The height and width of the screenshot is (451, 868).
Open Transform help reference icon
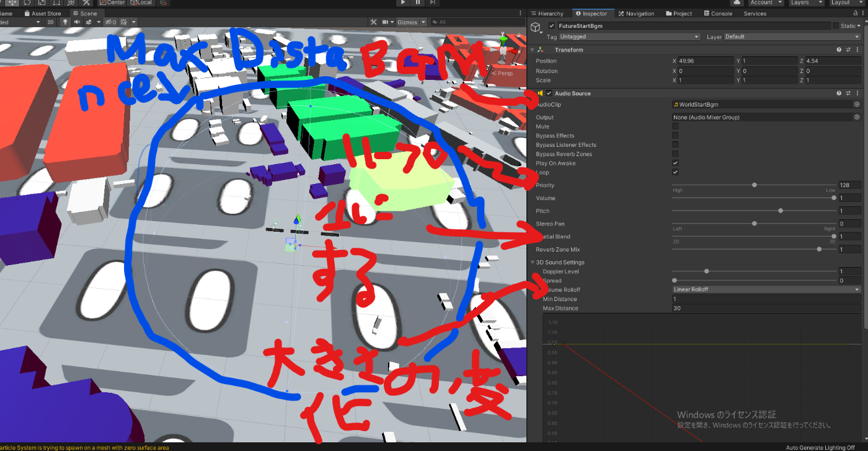pyautogui.click(x=839, y=50)
